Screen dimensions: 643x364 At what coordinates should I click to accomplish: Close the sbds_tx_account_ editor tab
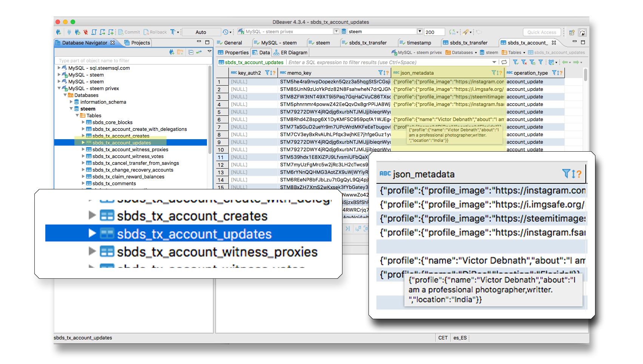point(554,43)
